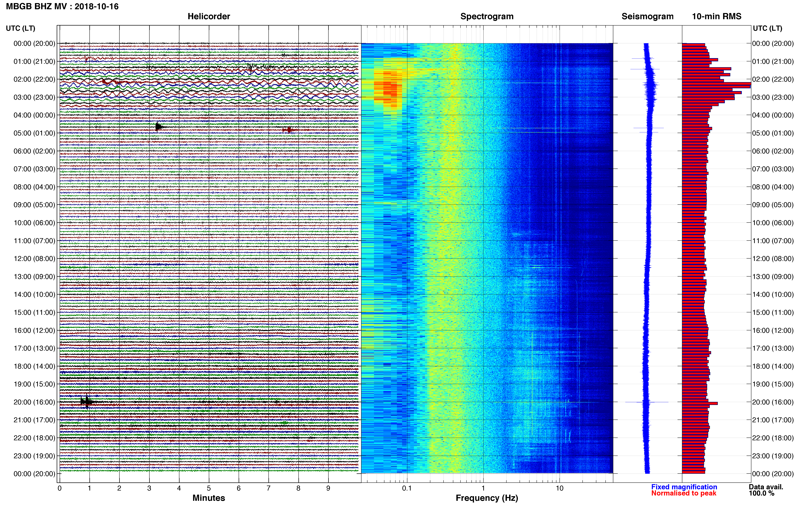The image size is (812, 508).
Task: Click the 'Helicorder' panel heading
Action: point(209,16)
